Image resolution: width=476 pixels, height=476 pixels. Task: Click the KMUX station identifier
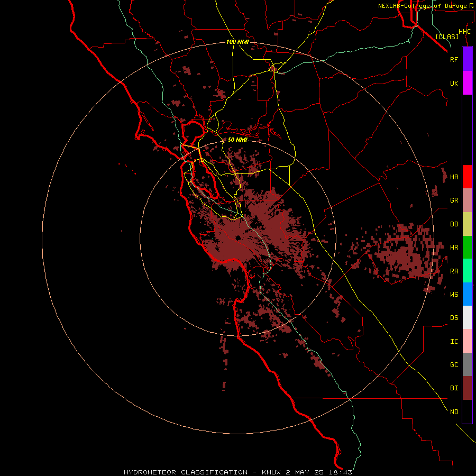272,472
